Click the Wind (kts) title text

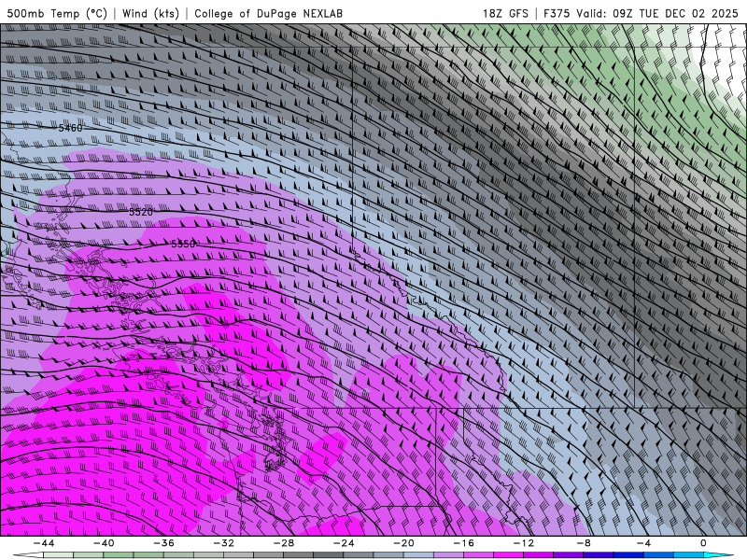pos(150,13)
